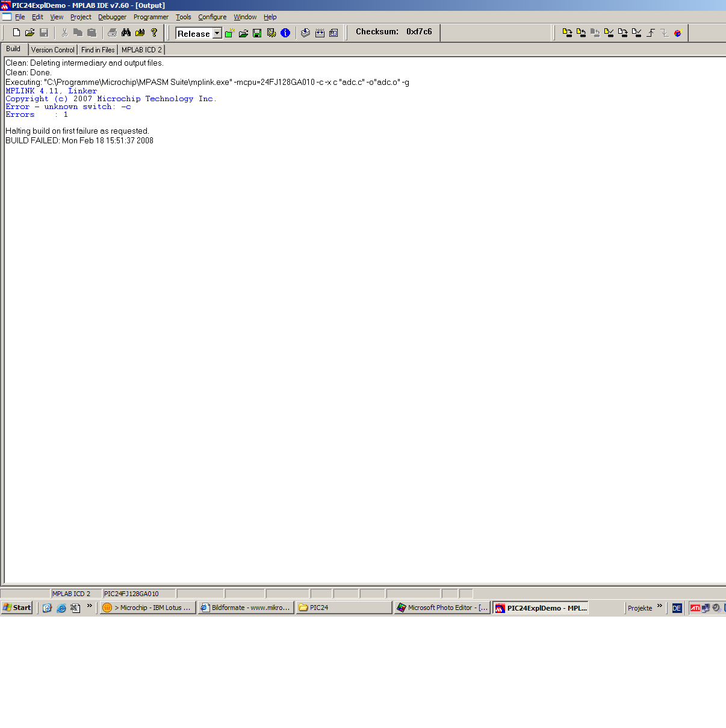The image size is (726, 728).
Task: Click the blue info icon
Action: (x=285, y=33)
